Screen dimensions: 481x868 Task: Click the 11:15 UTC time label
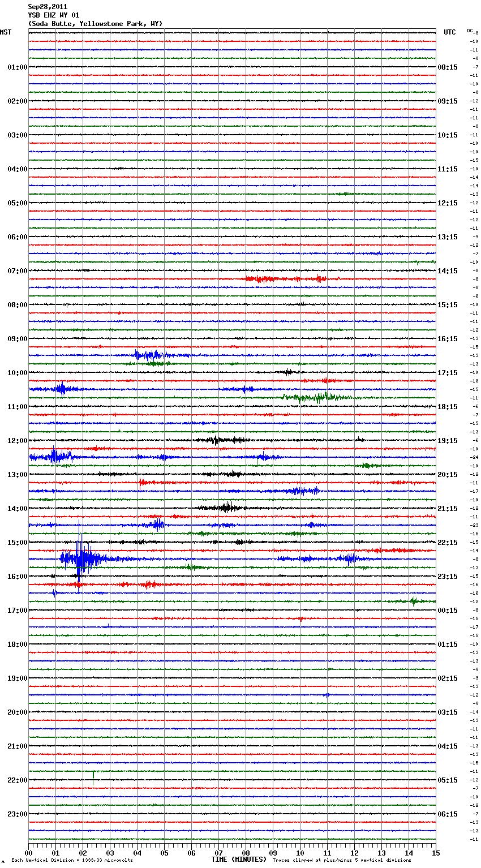point(448,169)
